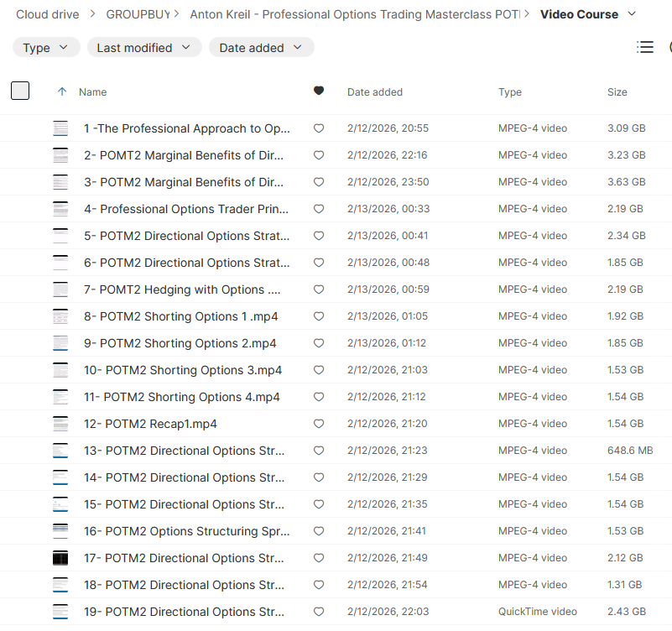Toggle heart on 12- POTM2 Recap1.mp4
This screenshot has height=631, width=672.
coord(319,424)
